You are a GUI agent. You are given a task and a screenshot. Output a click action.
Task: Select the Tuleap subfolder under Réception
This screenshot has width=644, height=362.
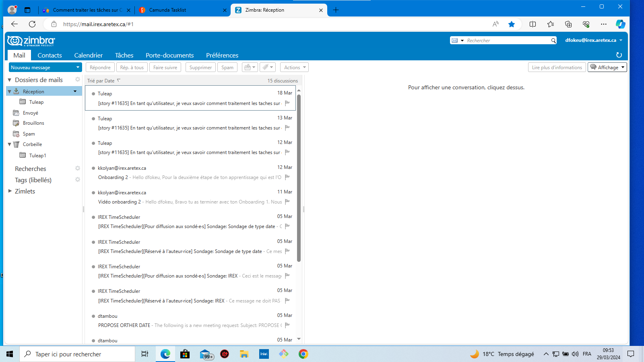[x=36, y=102]
